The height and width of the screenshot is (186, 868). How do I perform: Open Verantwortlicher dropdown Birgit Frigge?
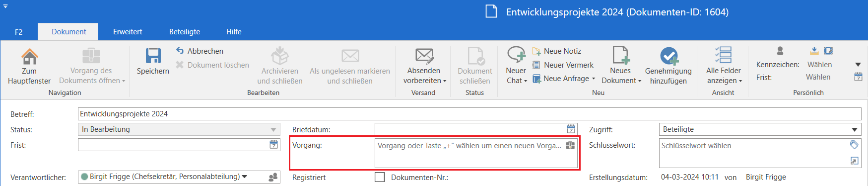pyautogui.click(x=245, y=177)
